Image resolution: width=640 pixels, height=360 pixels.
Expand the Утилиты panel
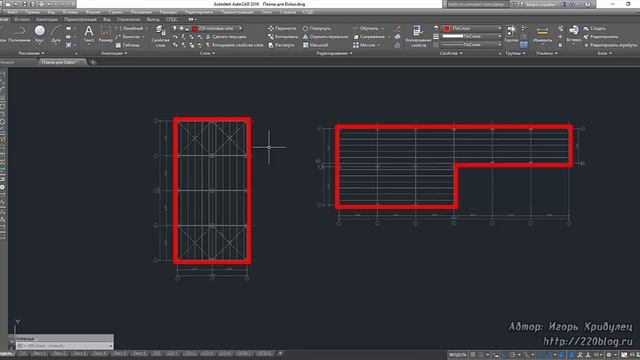[x=547, y=53]
